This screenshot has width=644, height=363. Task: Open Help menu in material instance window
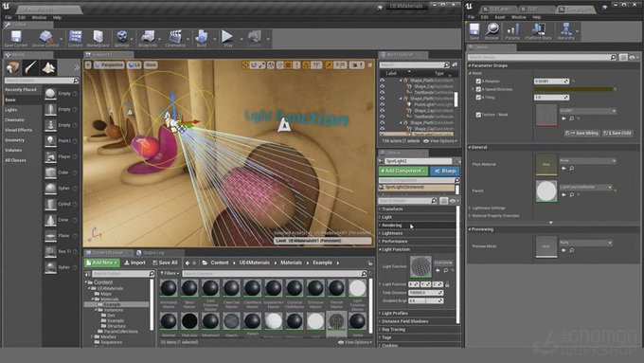(536, 17)
